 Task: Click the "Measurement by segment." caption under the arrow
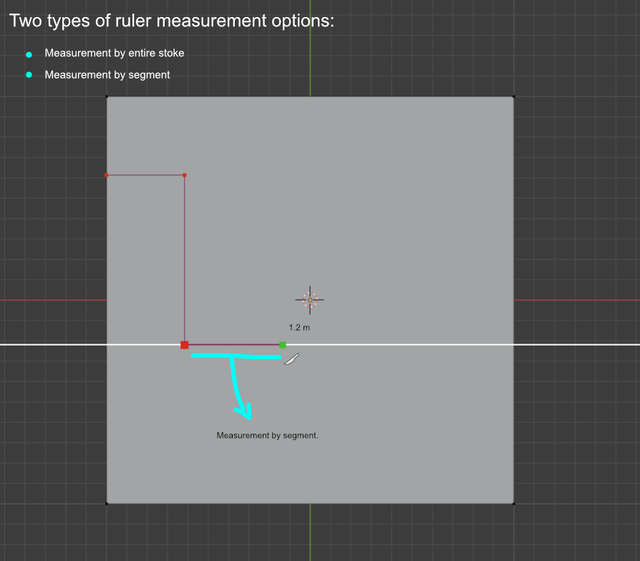267,436
